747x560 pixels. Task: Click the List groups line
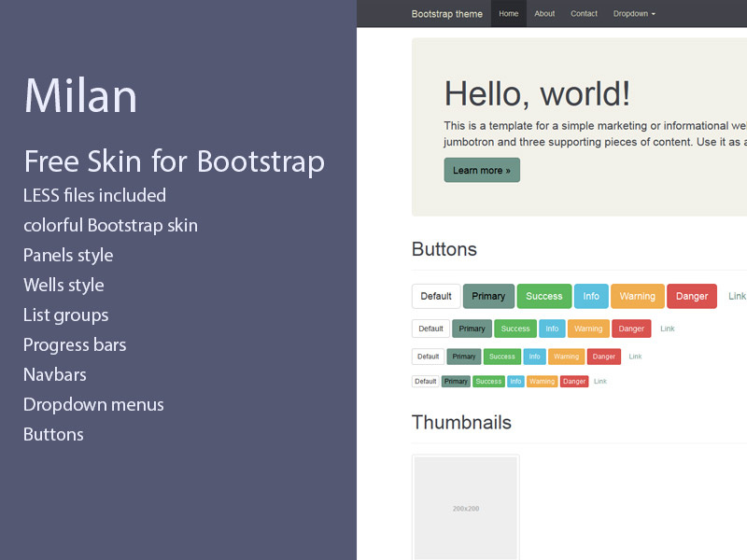point(65,315)
